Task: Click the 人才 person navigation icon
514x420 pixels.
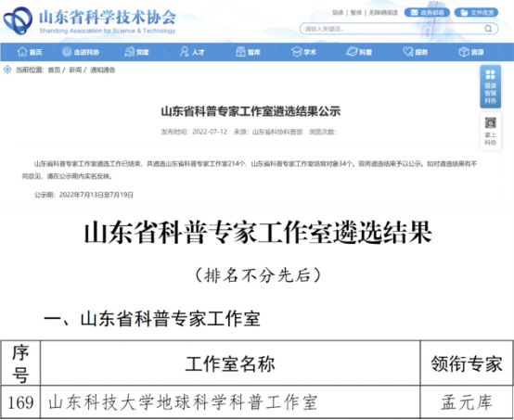Action: [185, 52]
